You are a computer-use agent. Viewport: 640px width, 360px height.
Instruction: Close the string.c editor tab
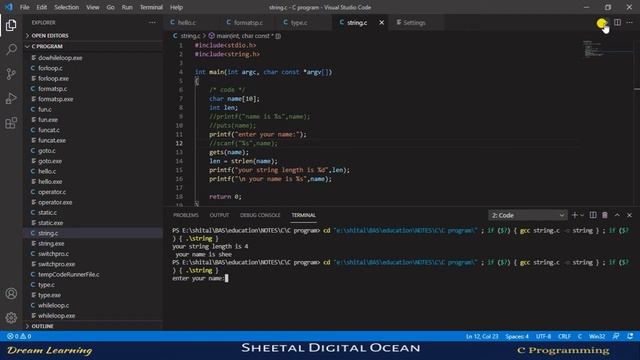(381, 22)
